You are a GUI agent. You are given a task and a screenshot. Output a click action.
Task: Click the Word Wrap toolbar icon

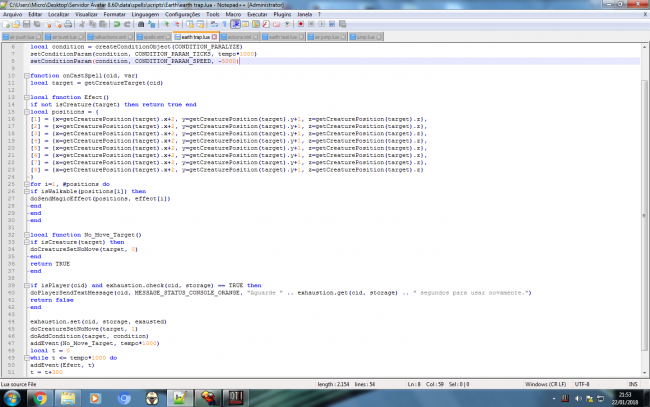[214, 24]
